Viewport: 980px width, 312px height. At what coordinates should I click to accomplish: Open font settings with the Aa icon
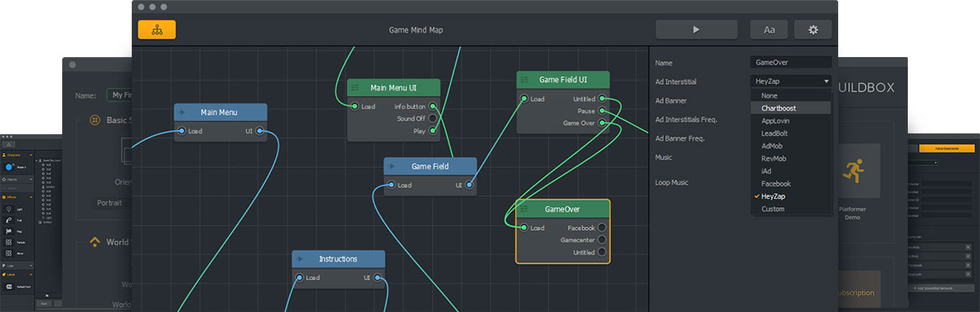pos(769,29)
